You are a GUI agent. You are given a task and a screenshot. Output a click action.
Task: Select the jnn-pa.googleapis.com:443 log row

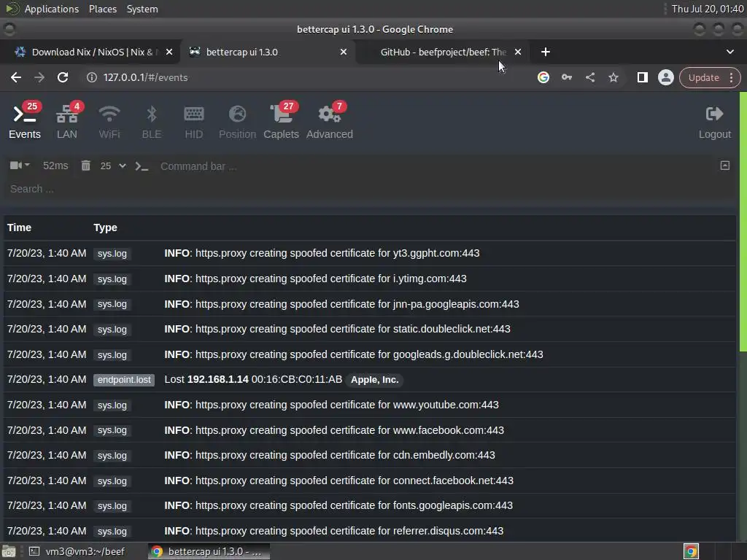click(370, 304)
